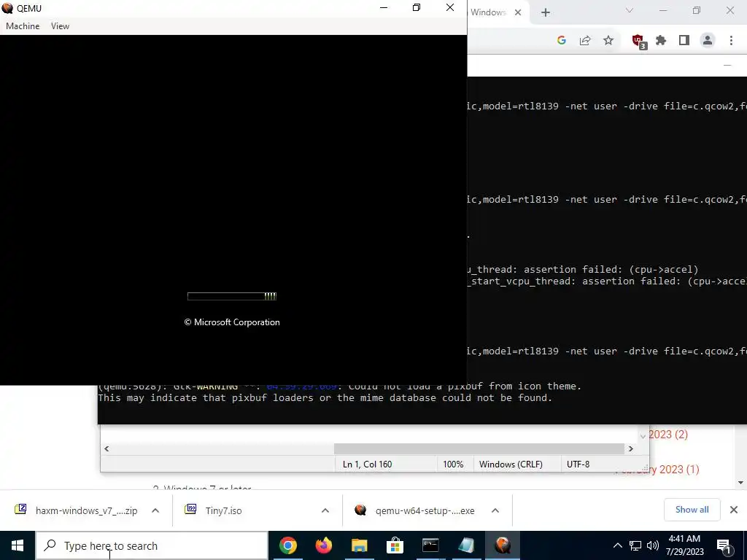Open the uBlock Origin extension
This screenshot has height=560, width=747.
pos(638,42)
